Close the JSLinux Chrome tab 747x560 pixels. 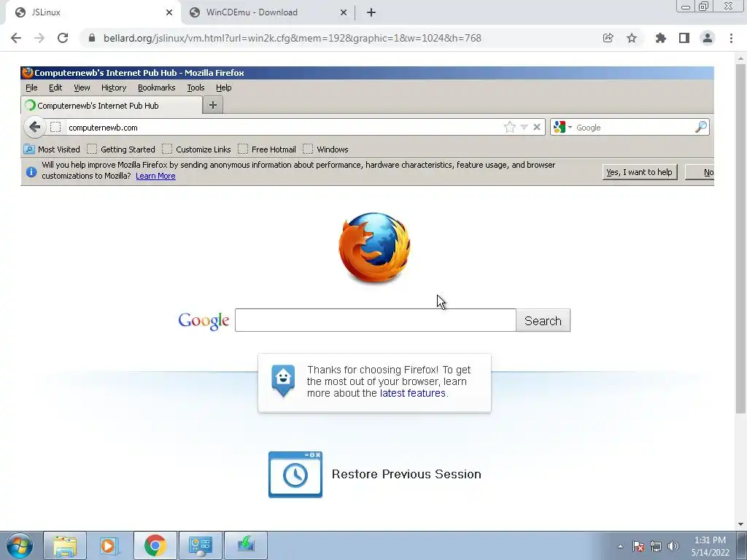169,12
